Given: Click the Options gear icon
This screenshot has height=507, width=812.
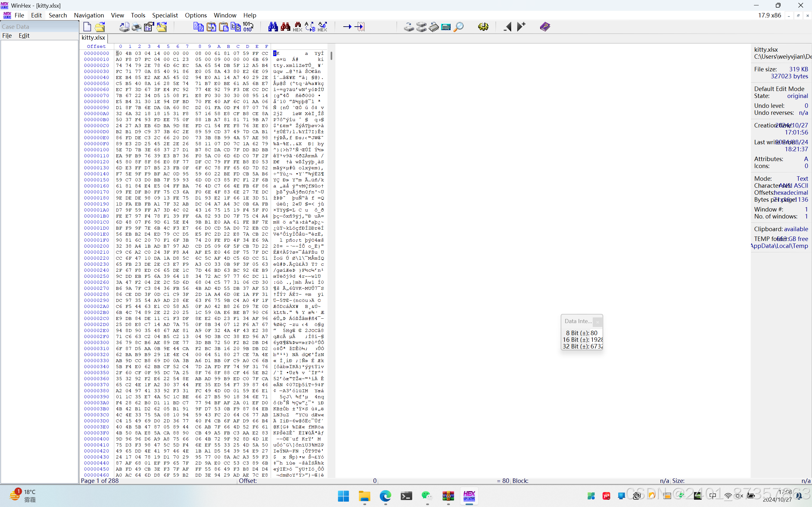Looking at the screenshot, I should coord(483,27).
